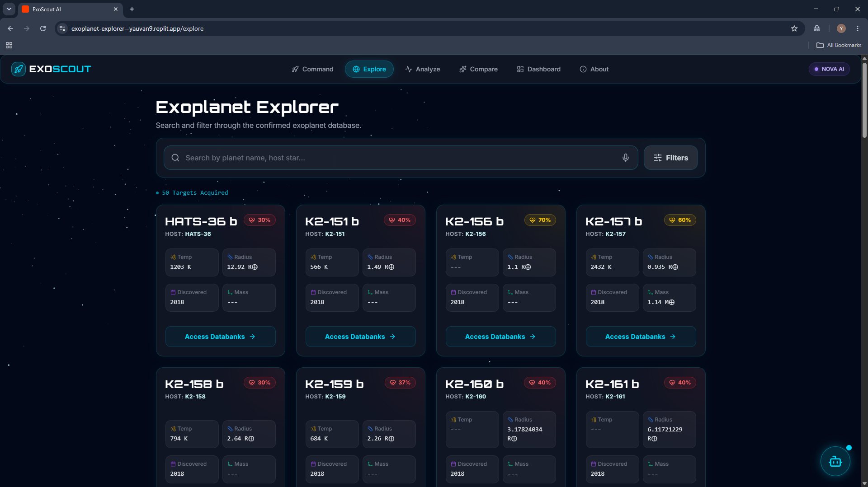This screenshot has width=868, height=487.
Task: Access Databanks for HATS-36 b
Action: pos(220,337)
